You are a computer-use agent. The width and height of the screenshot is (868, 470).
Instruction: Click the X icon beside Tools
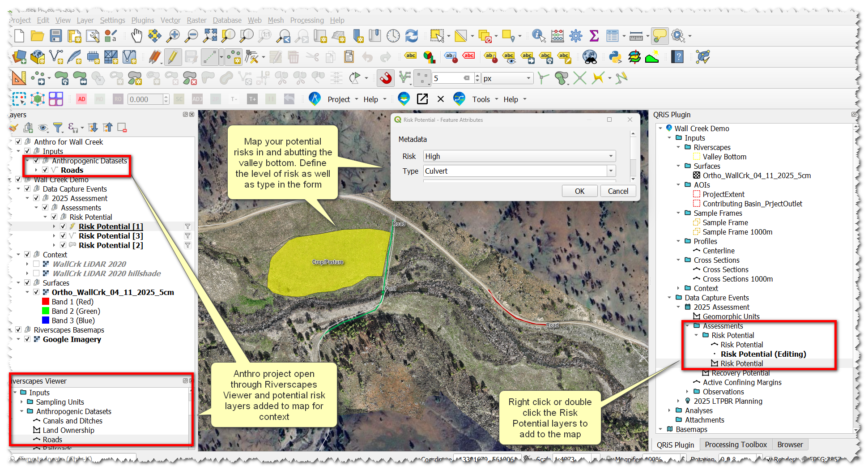pyautogui.click(x=441, y=99)
